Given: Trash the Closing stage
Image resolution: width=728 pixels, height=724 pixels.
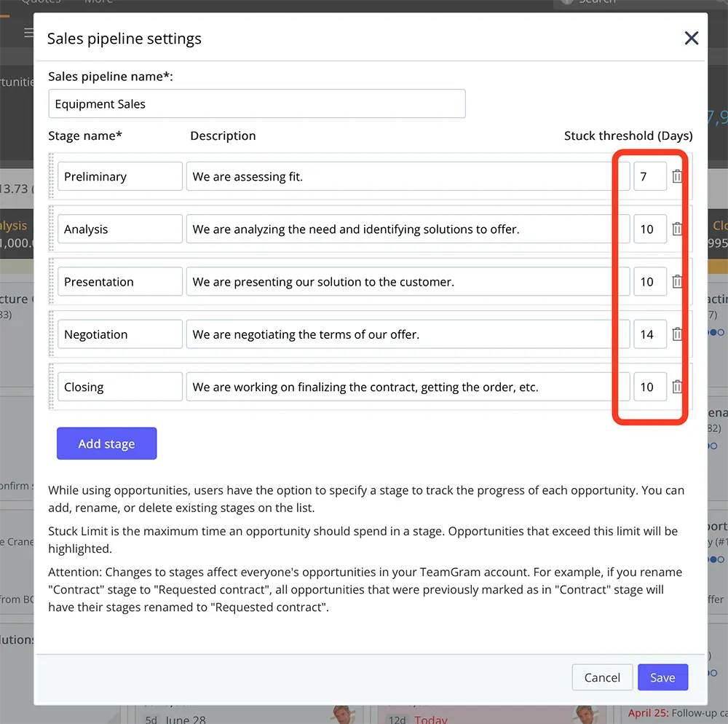Looking at the screenshot, I should click(677, 387).
